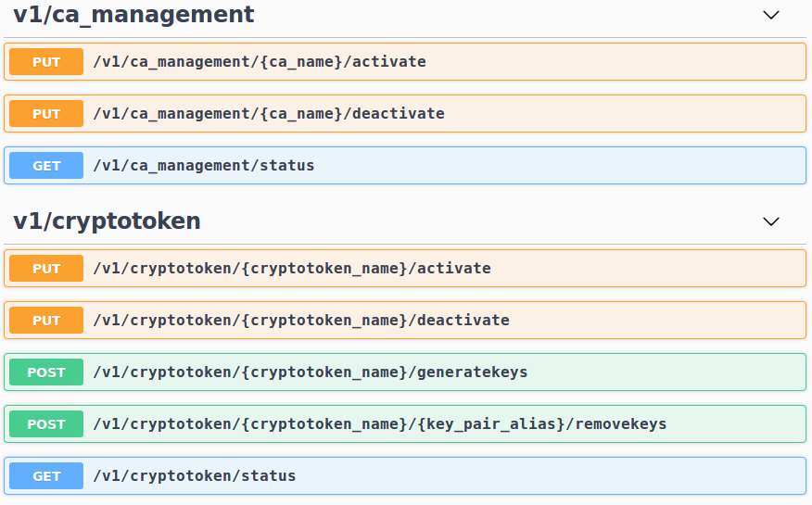Click GET badge for ca_management status

pyautogui.click(x=46, y=166)
